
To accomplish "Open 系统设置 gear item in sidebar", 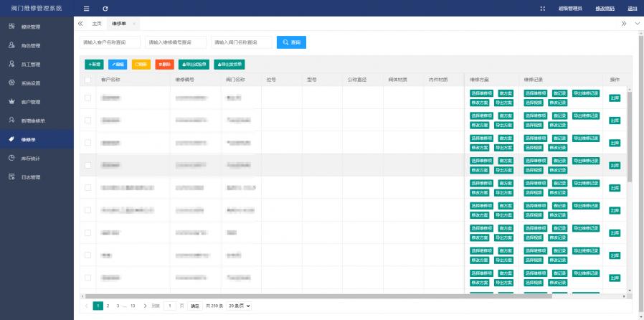I will [x=31, y=83].
